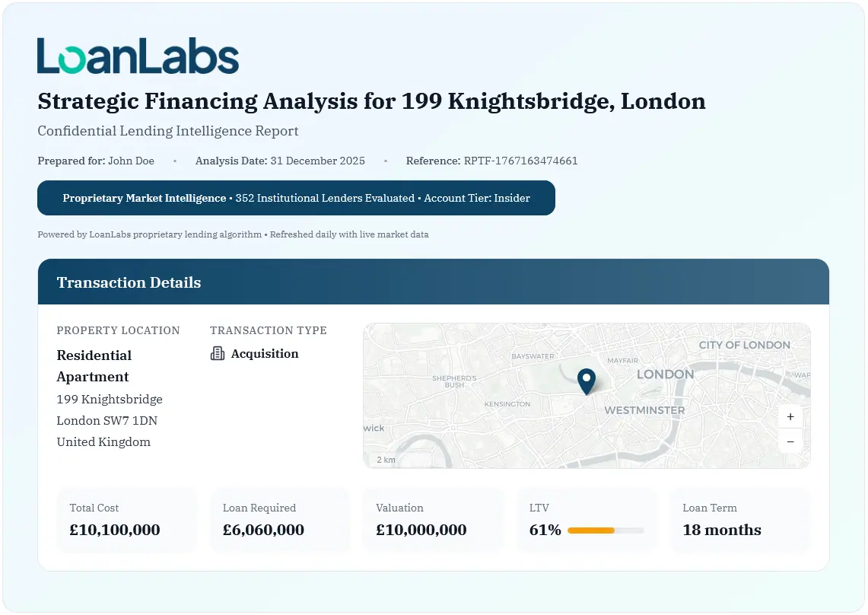Click the 61% LTV value

coord(545,531)
